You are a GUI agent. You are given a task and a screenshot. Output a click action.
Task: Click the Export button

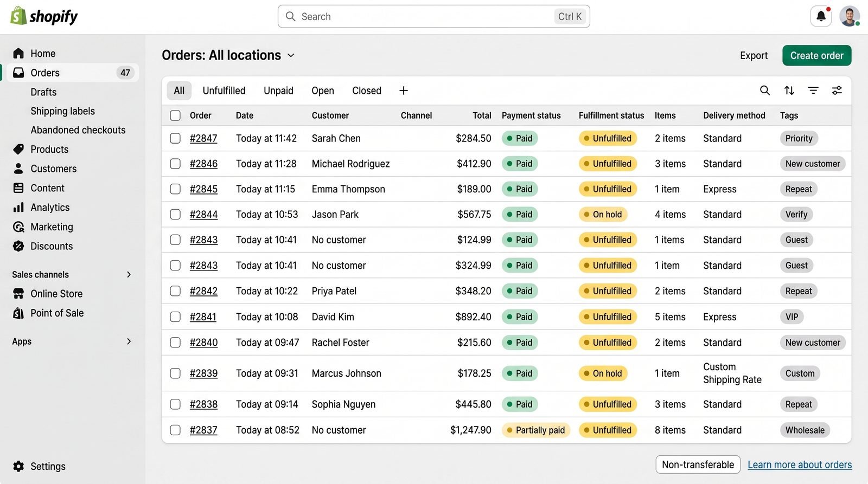[754, 55]
